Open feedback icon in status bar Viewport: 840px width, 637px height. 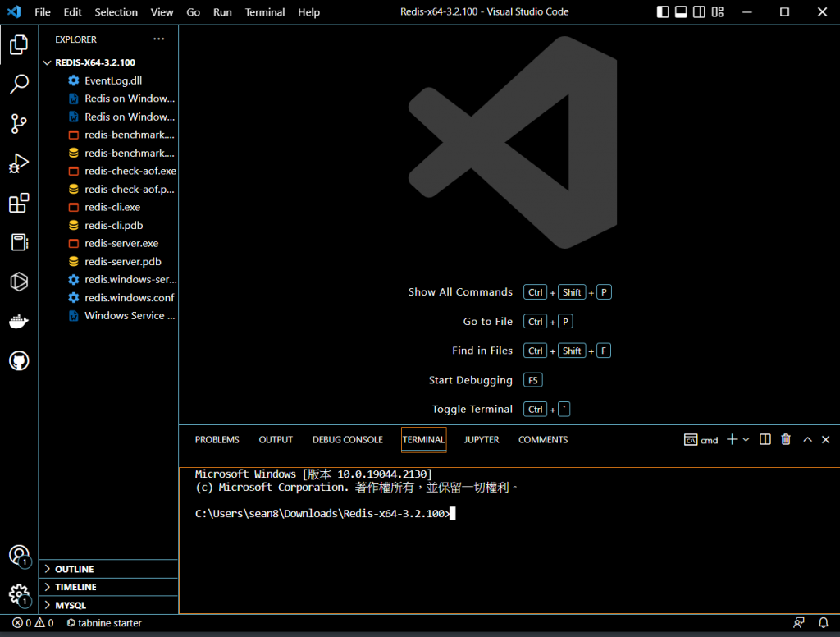click(799, 623)
